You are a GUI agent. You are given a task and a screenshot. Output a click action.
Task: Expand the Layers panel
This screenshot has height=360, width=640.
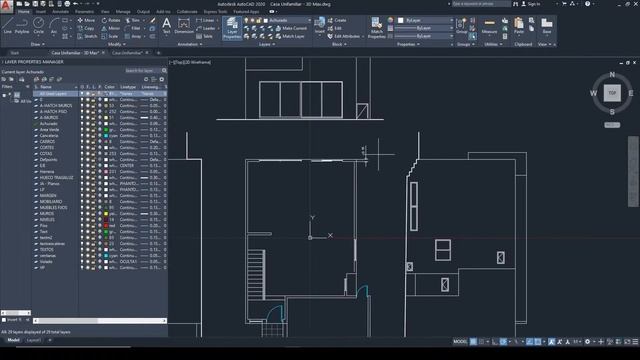click(x=267, y=44)
